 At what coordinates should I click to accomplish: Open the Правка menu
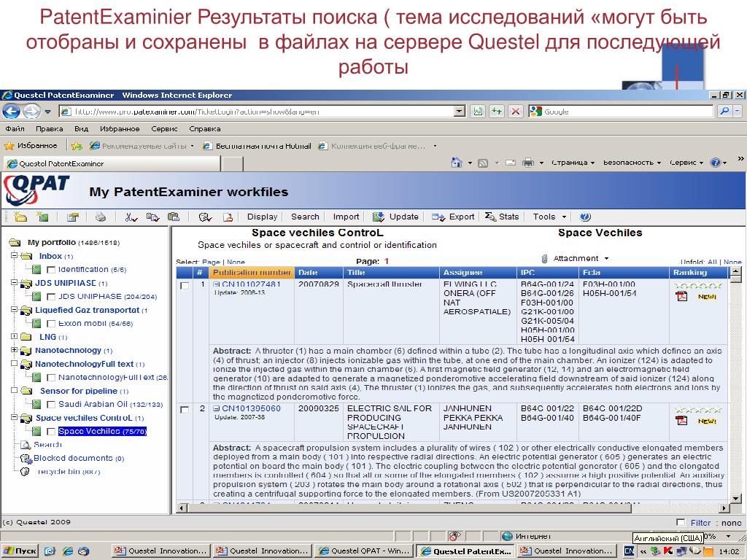[50, 128]
